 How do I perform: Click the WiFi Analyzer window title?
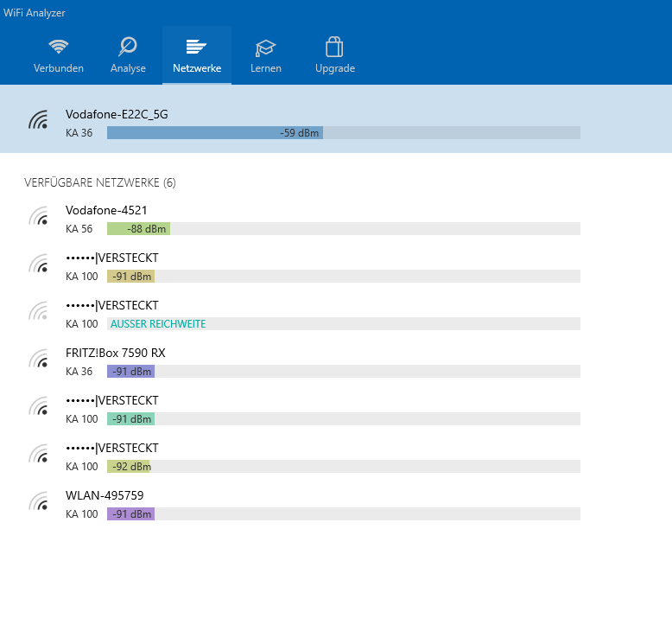pyautogui.click(x=35, y=13)
